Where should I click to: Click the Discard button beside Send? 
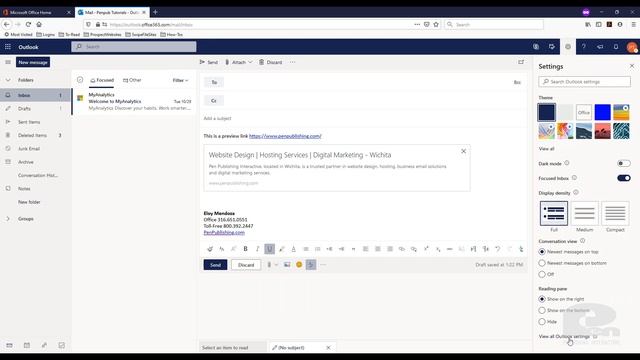point(246,264)
